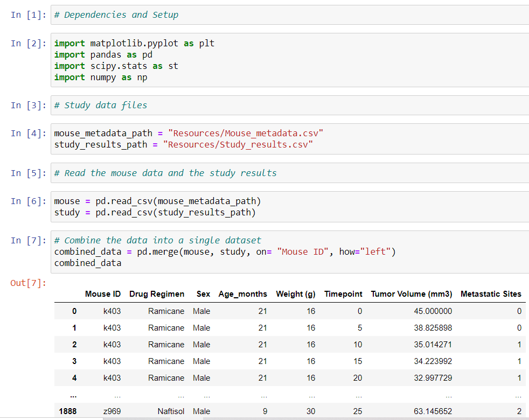Click the import numpy as np line
The image size is (529, 420).
tap(101, 78)
